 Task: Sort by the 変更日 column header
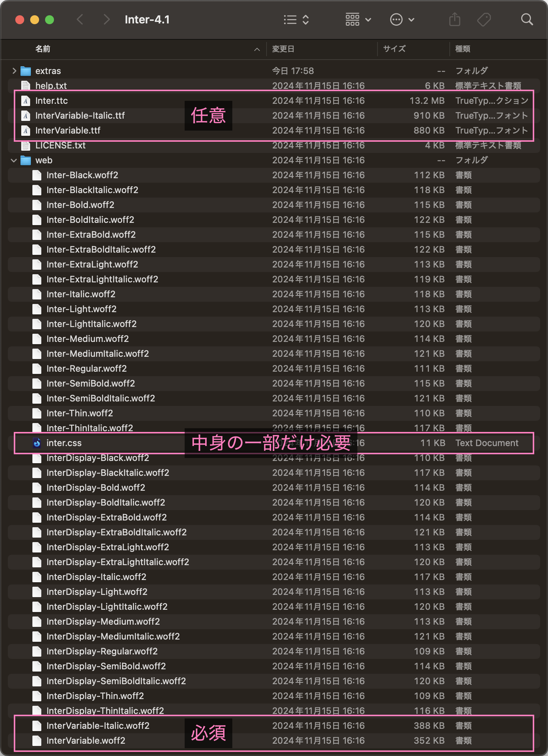(x=283, y=49)
